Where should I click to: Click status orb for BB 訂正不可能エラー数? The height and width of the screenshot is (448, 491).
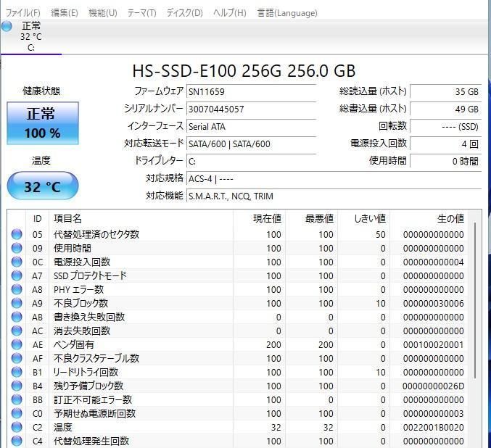click(17, 399)
